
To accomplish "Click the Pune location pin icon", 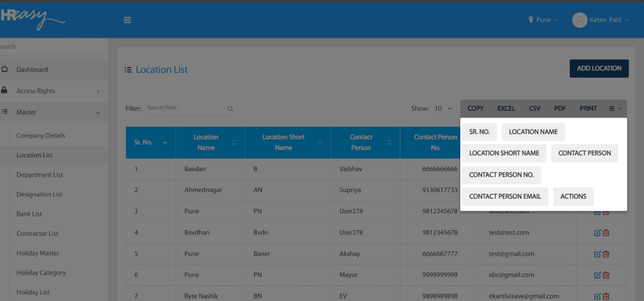I will 531,20.
